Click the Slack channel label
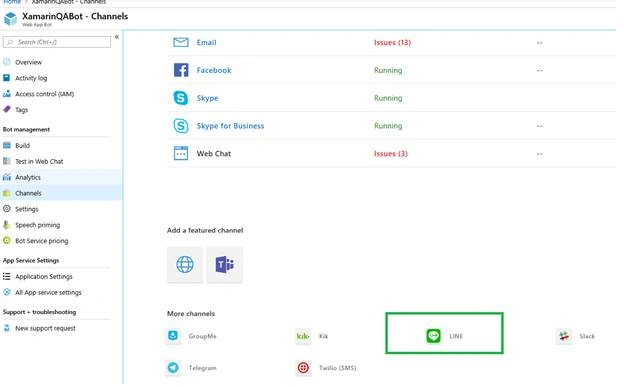The image size is (624, 387). point(587,336)
